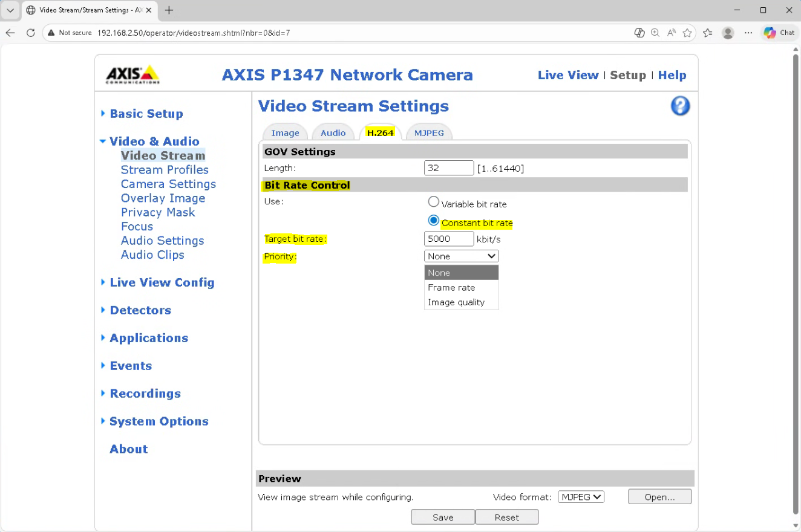Viewport: 801px width, 532px height.
Task: Open Stream Profiles in the sidebar
Action: [165, 170]
